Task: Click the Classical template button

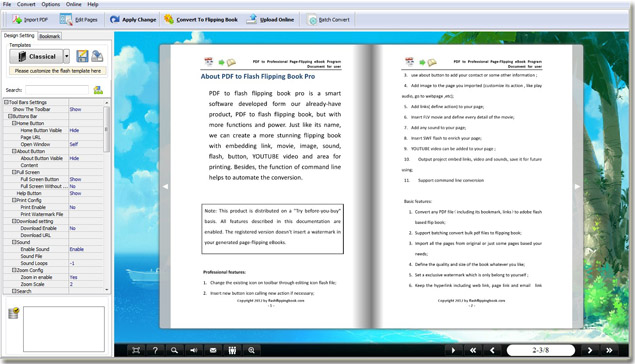Action: [36, 56]
